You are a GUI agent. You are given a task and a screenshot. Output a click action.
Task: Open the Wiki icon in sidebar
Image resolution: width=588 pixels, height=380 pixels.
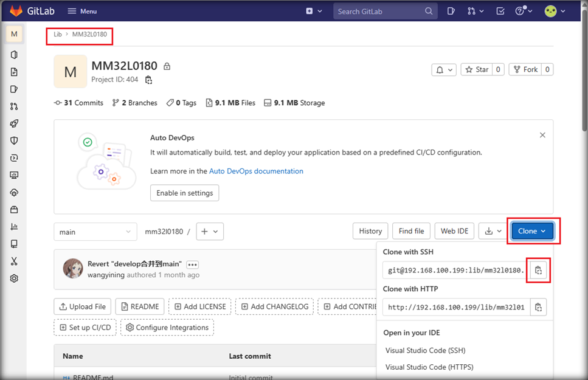pyautogui.click(x=13, y=243)
